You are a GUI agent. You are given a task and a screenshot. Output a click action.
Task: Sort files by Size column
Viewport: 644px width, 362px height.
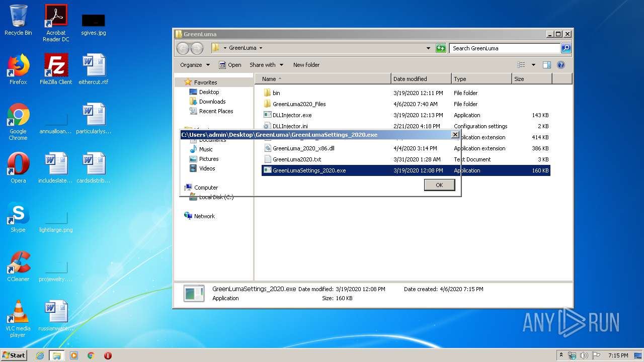(x=532, y=79)
